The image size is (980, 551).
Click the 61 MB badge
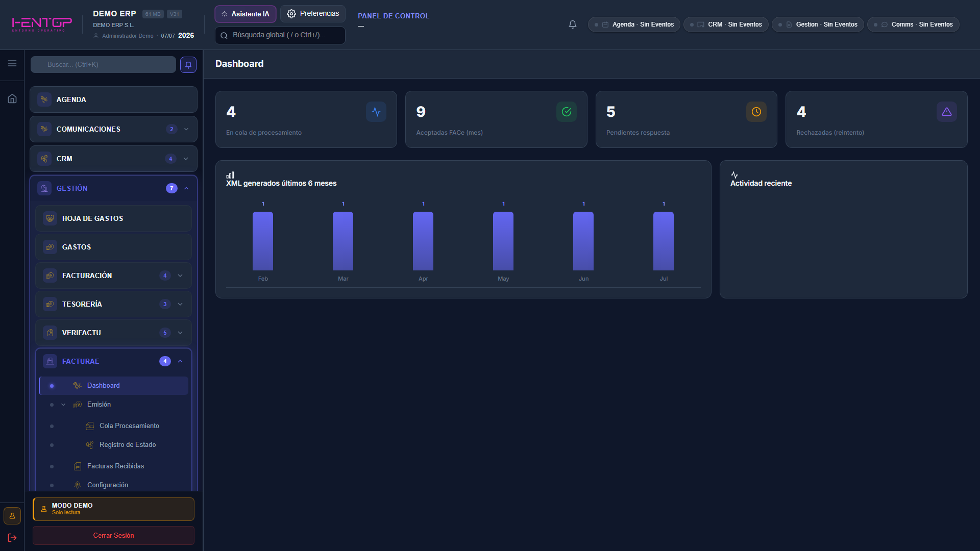[x=153, y=14]
